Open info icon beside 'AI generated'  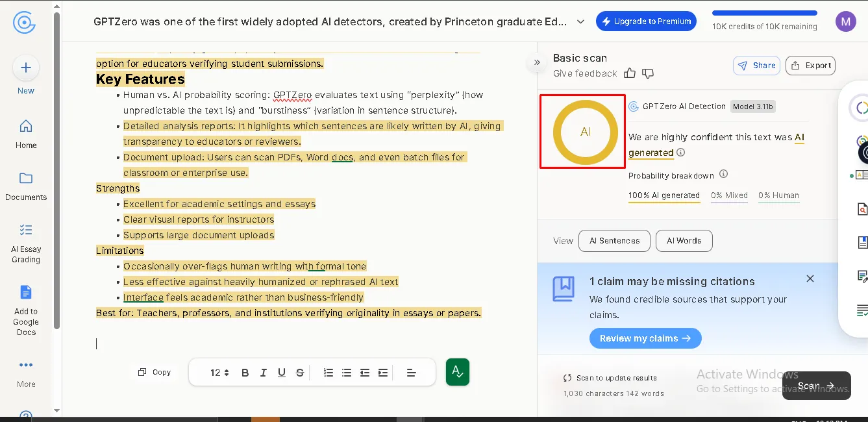[x=680, y=153]
